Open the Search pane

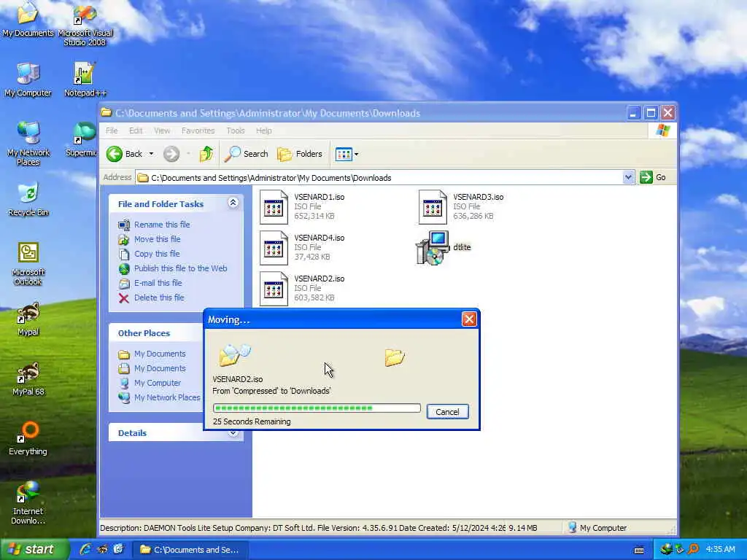(247, 154)
